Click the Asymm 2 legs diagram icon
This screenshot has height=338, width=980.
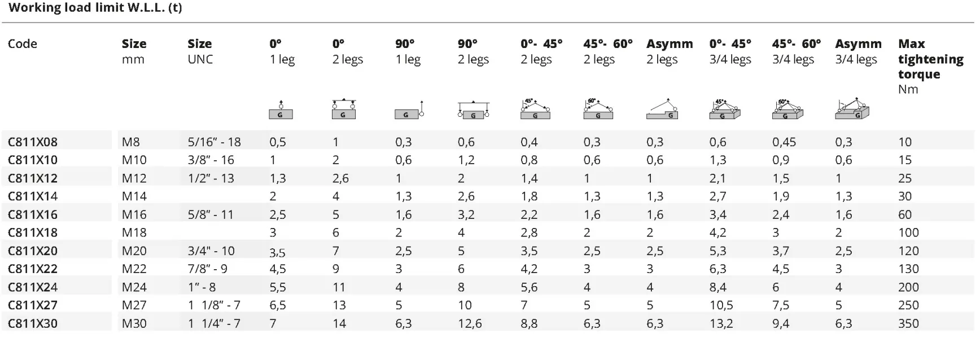click(662, 109)
